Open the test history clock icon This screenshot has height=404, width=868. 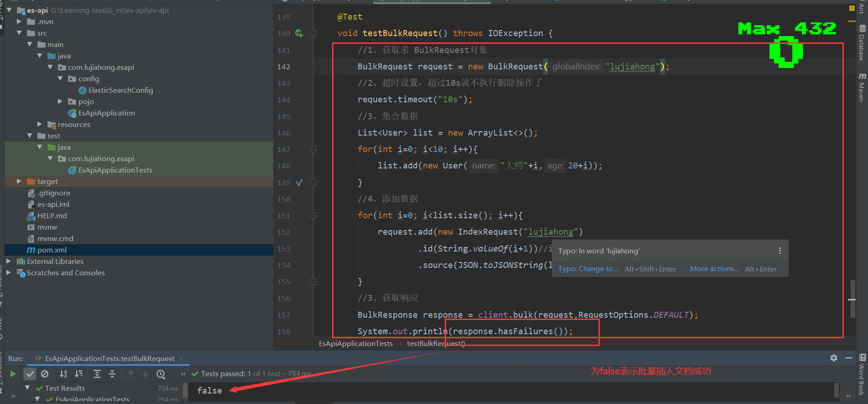[161, 374]
